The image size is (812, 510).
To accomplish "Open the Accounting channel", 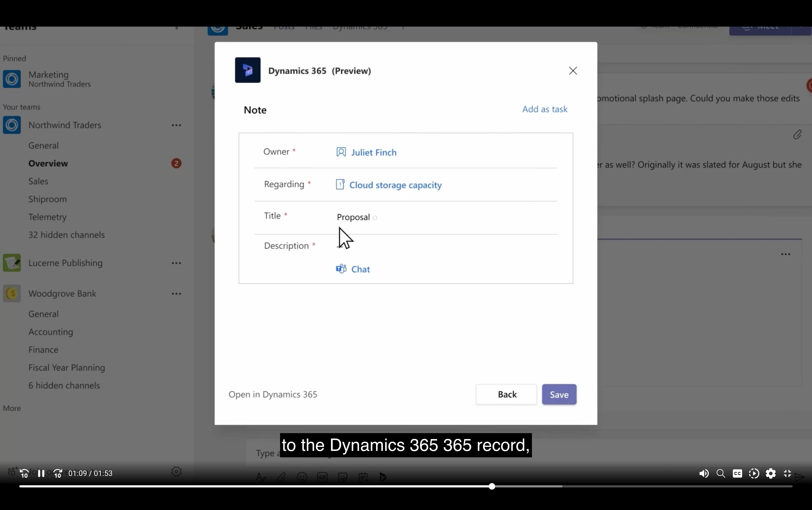I will pos(50,332).
